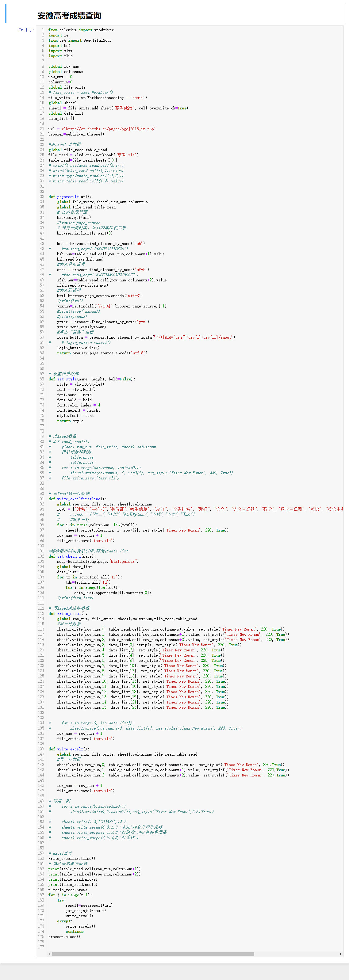Click 'def set_style' function definition line
This screenshot has width=349, height=980.
coord(91,379)
